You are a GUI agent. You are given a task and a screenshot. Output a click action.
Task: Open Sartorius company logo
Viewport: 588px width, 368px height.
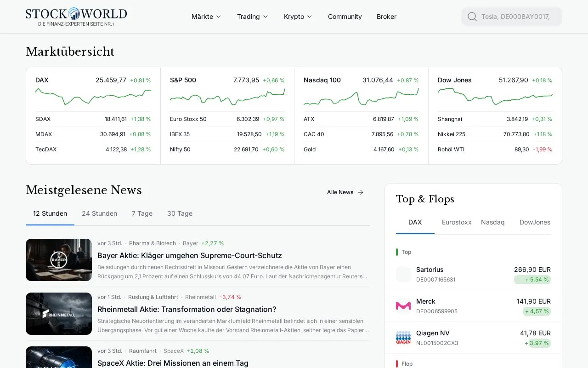(x=403, y=275)
